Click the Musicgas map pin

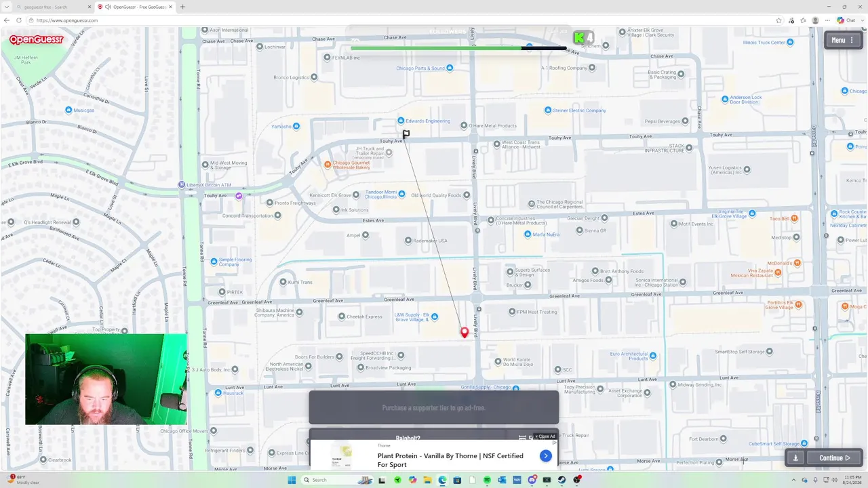pyautogui.click(x=68, y=110)
